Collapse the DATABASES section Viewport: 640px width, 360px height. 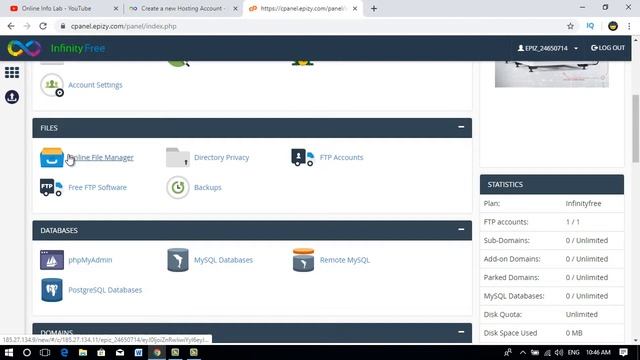click(461, 230)
